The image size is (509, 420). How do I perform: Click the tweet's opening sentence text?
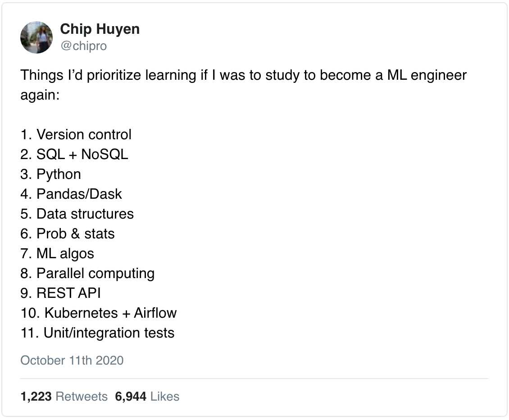(x=243, y=75)
